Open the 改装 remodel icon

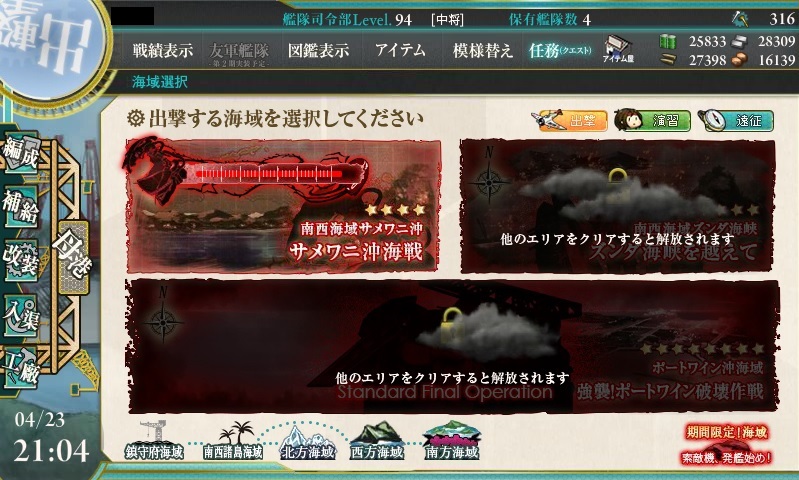point(20,261)
